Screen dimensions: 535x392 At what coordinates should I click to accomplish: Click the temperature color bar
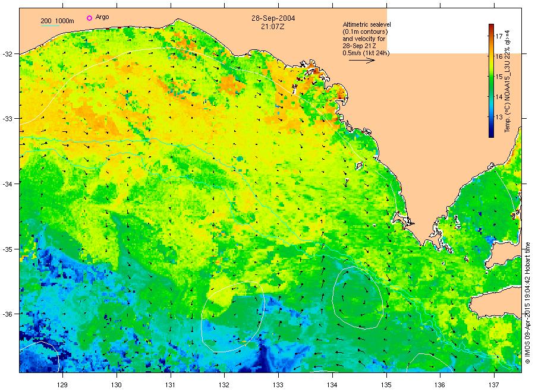492,81
